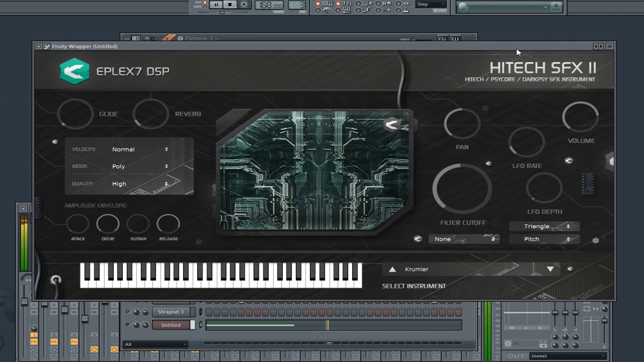Click the first step button of Shrapnel 3
Image resolution: width=644 pixels, height=362 pixels.
(209, 312)
